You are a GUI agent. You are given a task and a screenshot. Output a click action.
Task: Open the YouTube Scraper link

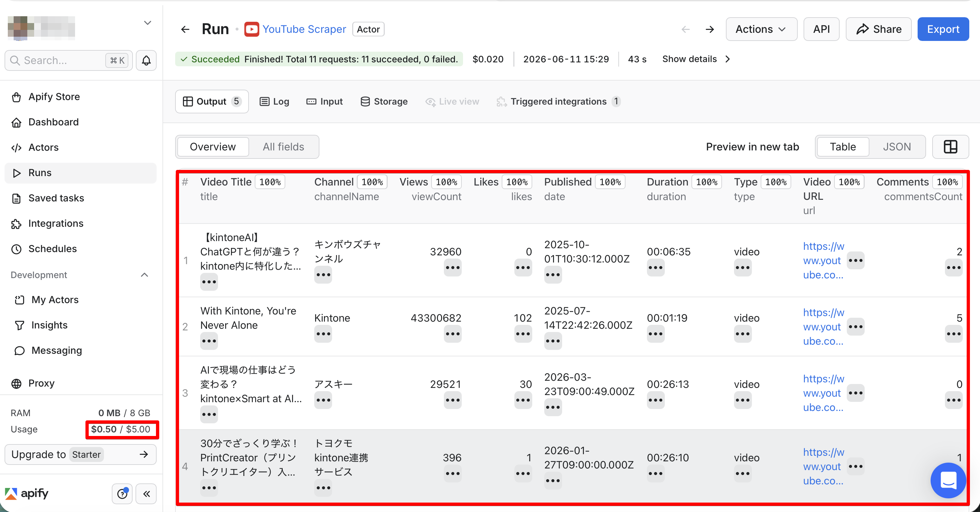[304, 29]
